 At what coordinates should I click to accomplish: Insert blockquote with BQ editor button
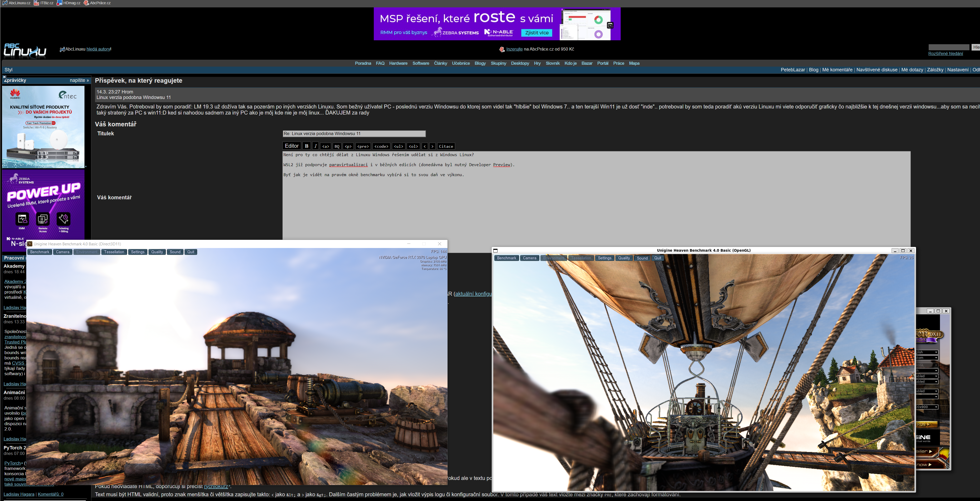337,146
